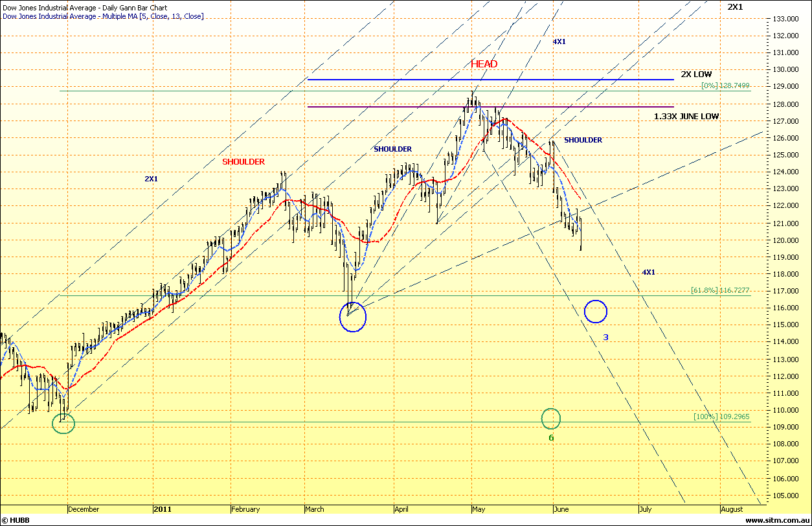The height and width of the screenshot is (526, 812).
Task: Select the 105.000 price axis value
Action: pyautogui.click(x=784, y=496)
